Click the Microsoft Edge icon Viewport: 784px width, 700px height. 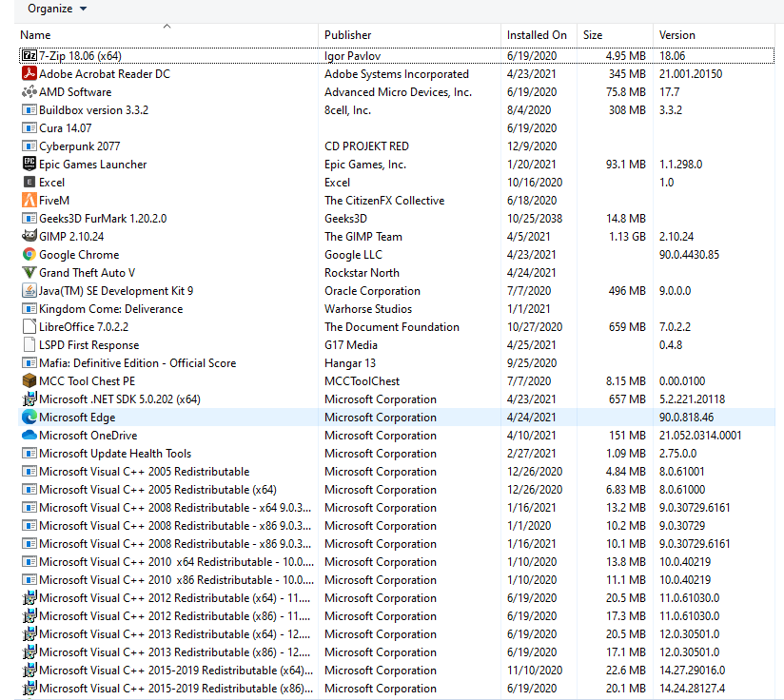click(x=29, y=417)
